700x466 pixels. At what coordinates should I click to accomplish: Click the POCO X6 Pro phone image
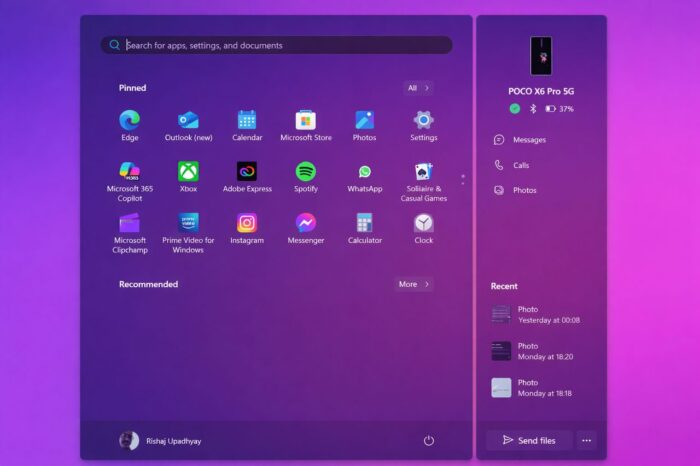541,56
